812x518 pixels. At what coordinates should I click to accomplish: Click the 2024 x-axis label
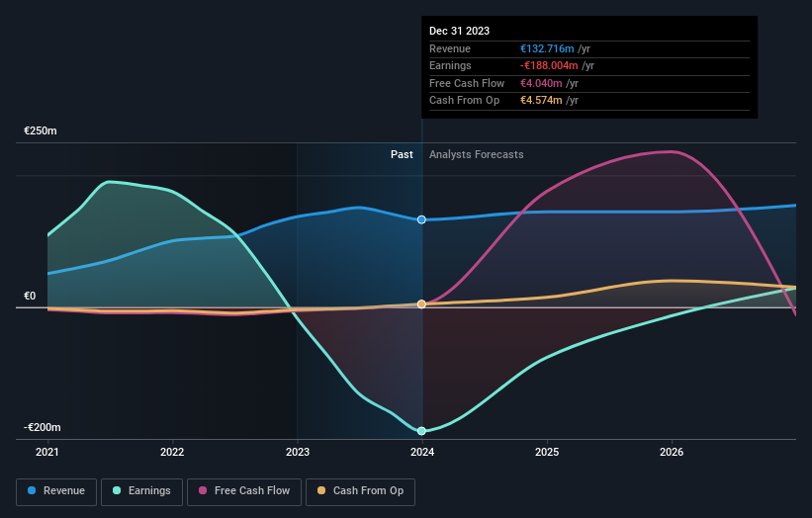pos(422,452)
